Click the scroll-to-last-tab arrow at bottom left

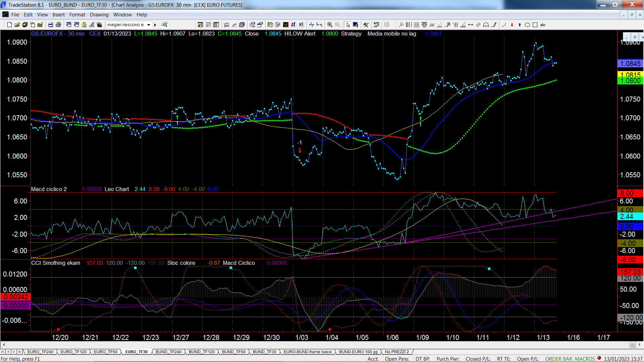point(19,352)
